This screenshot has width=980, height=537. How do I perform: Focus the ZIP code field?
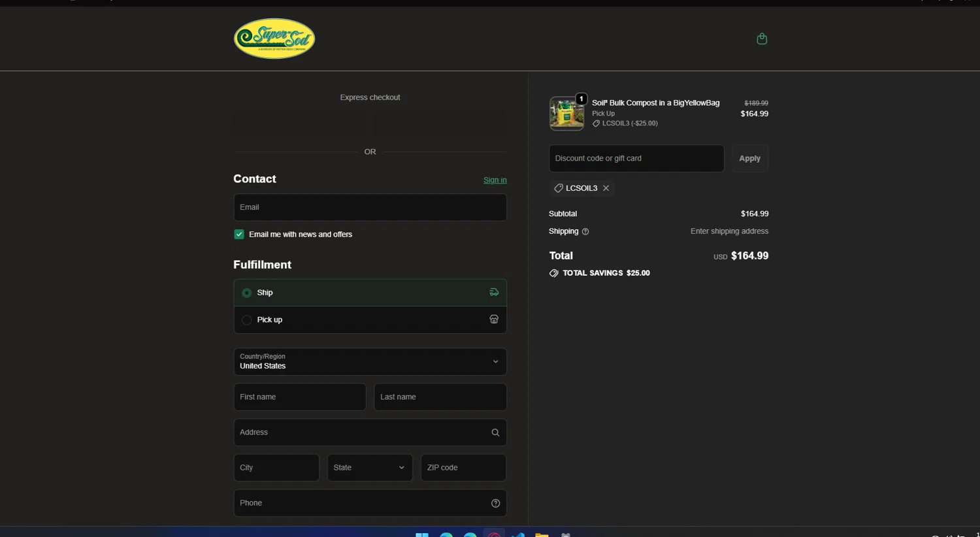click(x=463, y=468)
